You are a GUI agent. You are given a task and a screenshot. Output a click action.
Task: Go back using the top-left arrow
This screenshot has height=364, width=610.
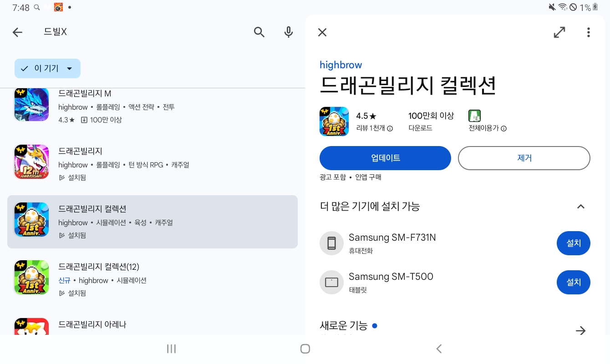pos(17,32)
